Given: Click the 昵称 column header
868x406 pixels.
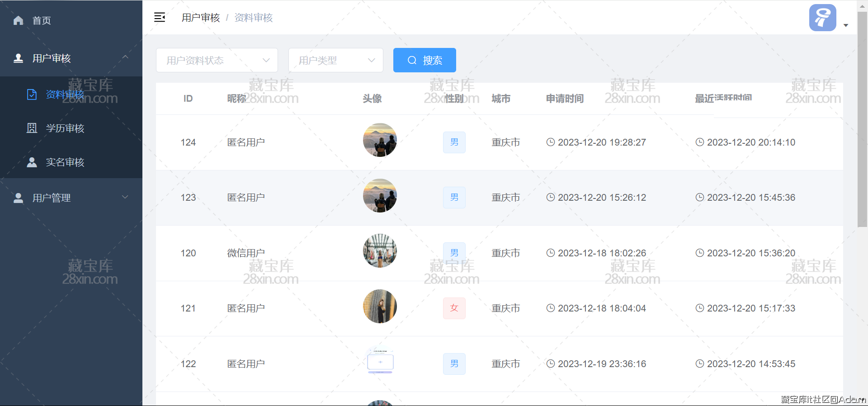Looking at the screenshot, I should 236,99.
